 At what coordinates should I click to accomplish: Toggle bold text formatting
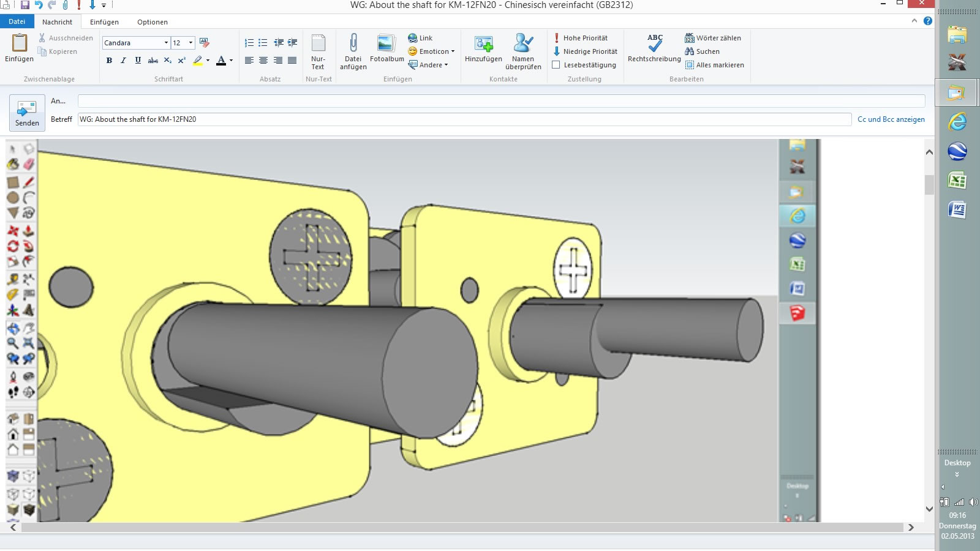[109, 61]
